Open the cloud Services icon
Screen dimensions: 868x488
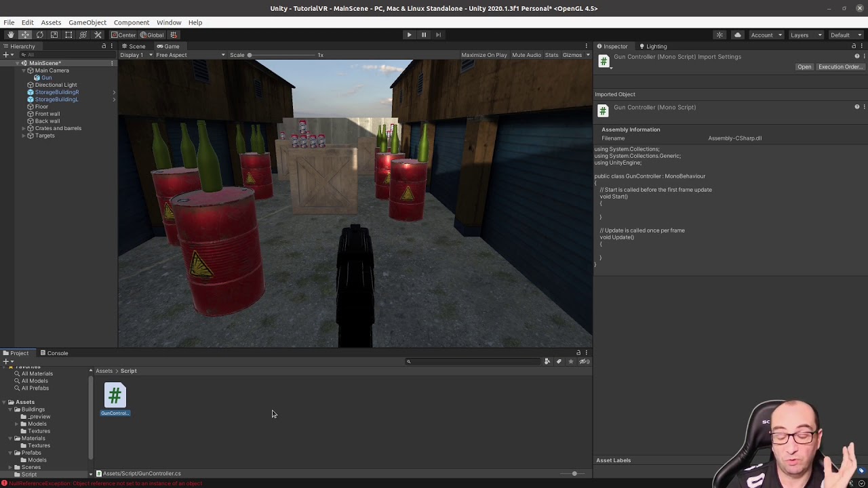738,35
